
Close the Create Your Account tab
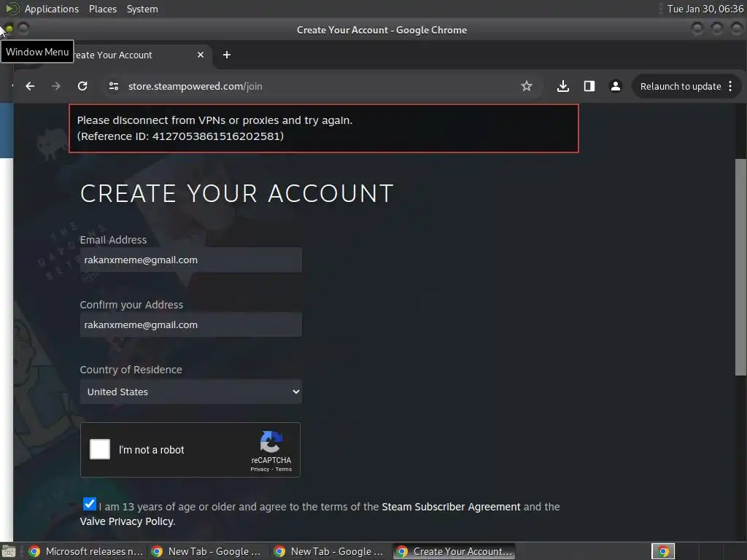point(201,55)
